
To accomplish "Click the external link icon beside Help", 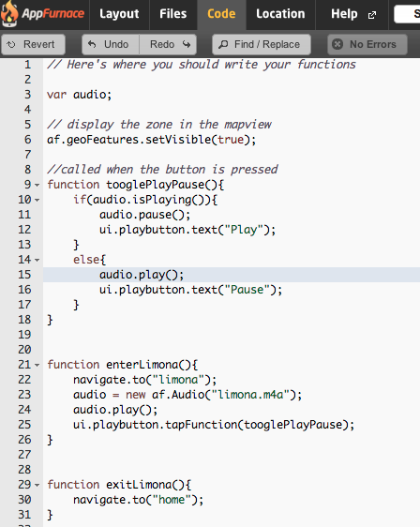I will point(372,15).
